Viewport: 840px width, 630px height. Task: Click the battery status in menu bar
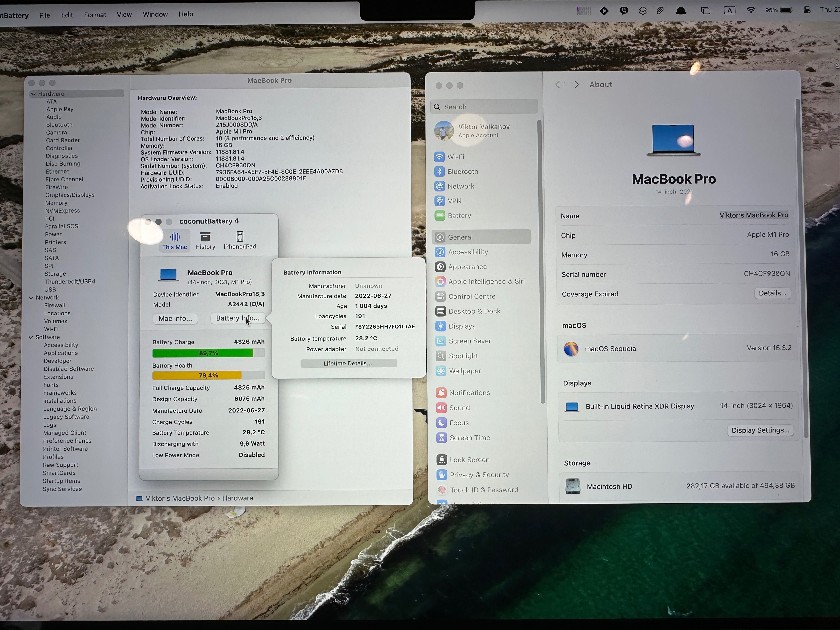779,10
